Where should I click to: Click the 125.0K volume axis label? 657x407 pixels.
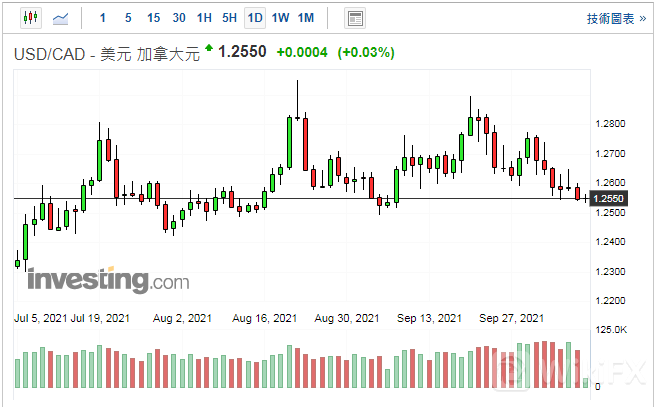[611, 330]
